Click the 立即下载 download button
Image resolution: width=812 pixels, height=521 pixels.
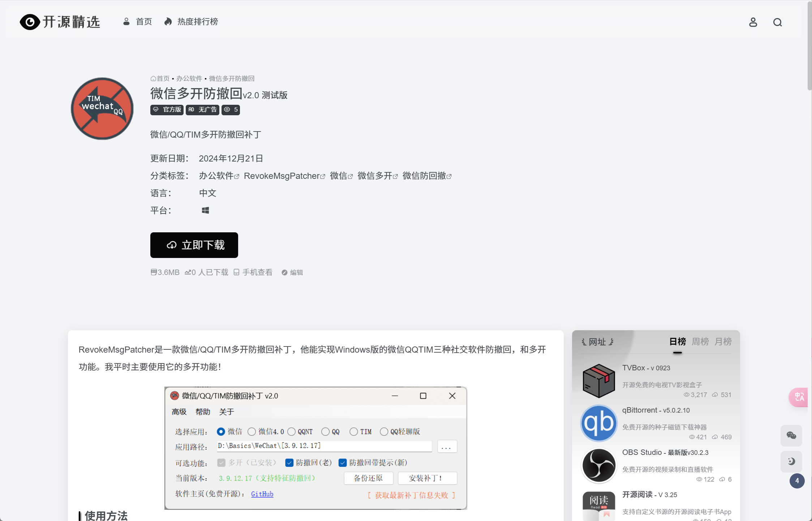point(194,245)
